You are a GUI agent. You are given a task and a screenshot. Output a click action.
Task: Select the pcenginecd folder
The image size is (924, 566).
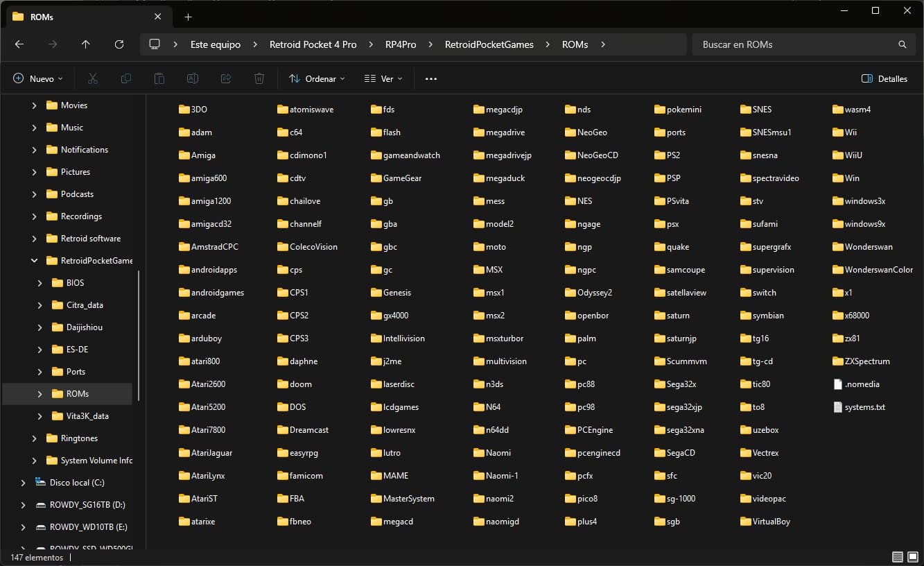pos(593,453)
